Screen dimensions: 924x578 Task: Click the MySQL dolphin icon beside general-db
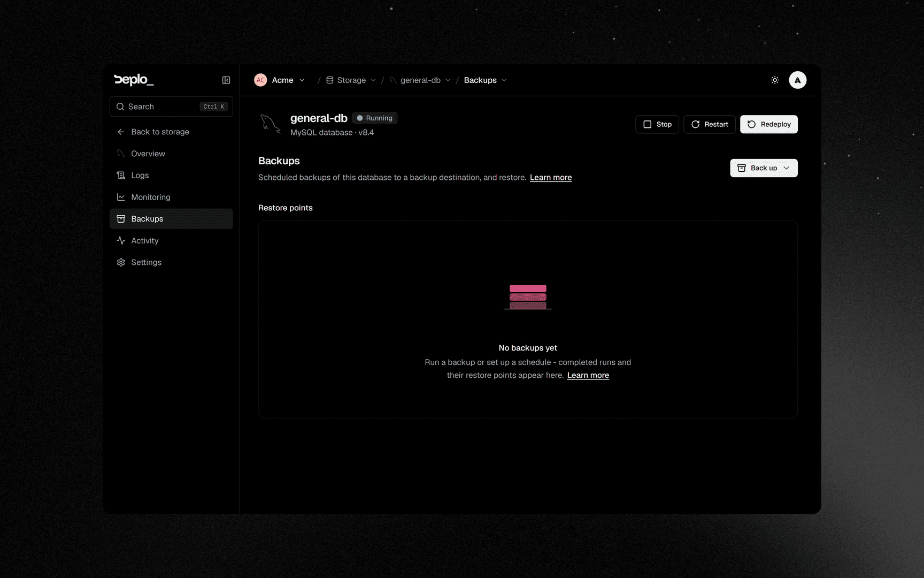point(270,124)
